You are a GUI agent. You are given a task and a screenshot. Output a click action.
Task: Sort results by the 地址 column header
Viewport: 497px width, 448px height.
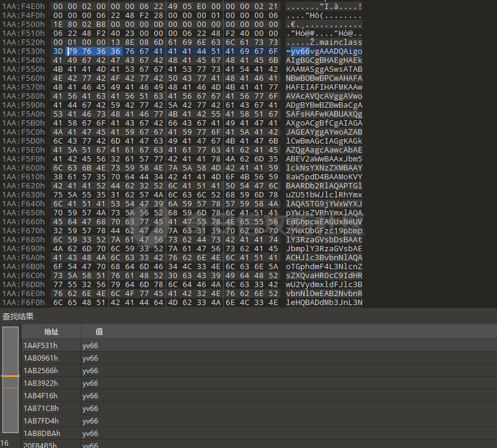pyautogui.click(x=51, y=332)
